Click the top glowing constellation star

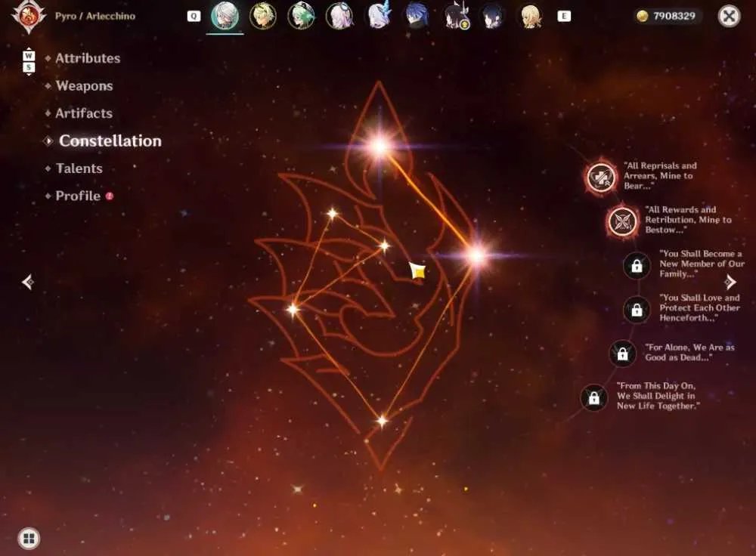[380, 145]
